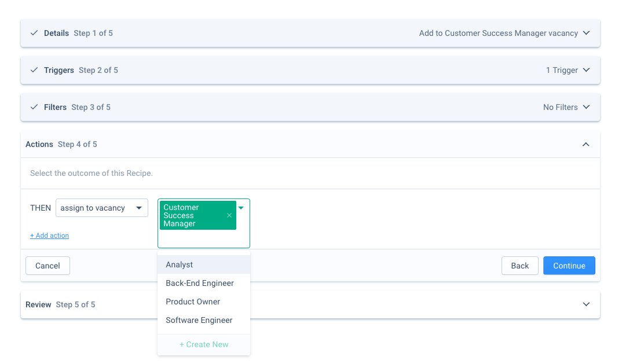Click Create New at list bottom
This screenshot has width=622, height=364.
(x=204, y=344)
